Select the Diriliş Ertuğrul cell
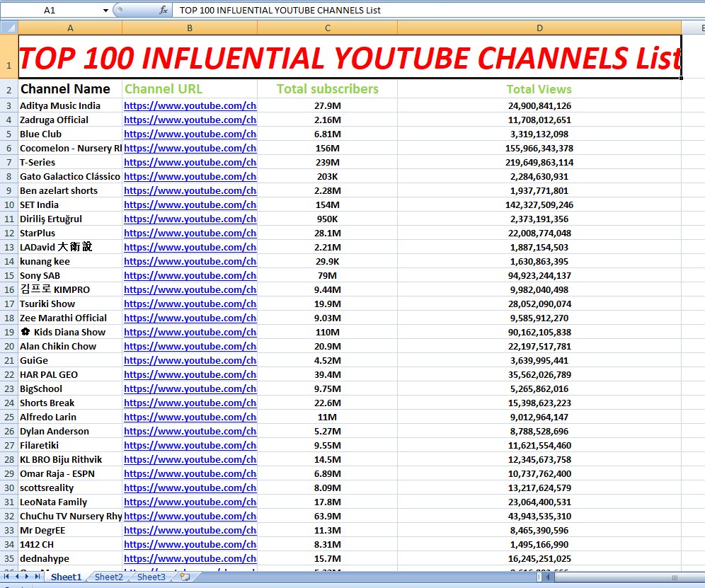Screen dimensions: 705x588 [70, 219]
